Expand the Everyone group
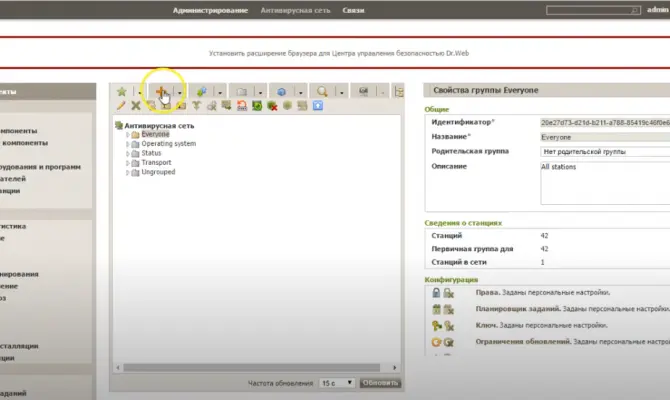Screen dimensions: 670x400 coord(127,135)
